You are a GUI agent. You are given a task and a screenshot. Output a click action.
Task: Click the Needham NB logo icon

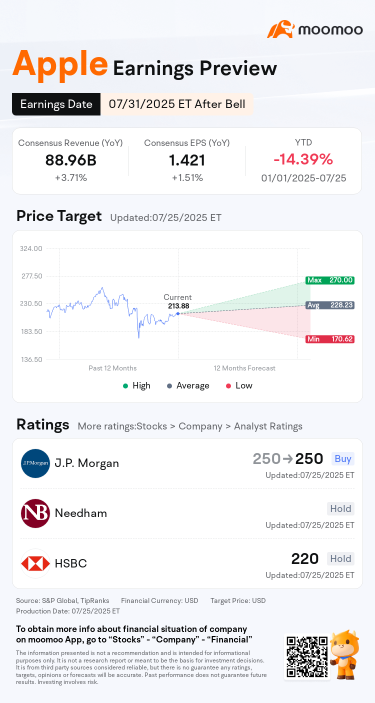click(35, 513)
